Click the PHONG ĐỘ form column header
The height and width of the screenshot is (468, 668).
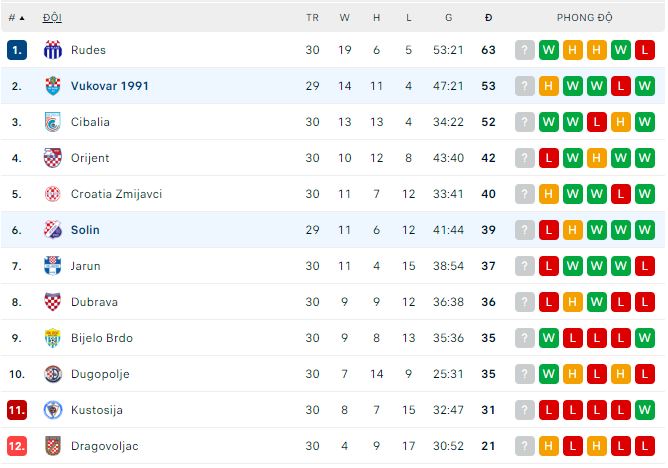click(585, 18)
